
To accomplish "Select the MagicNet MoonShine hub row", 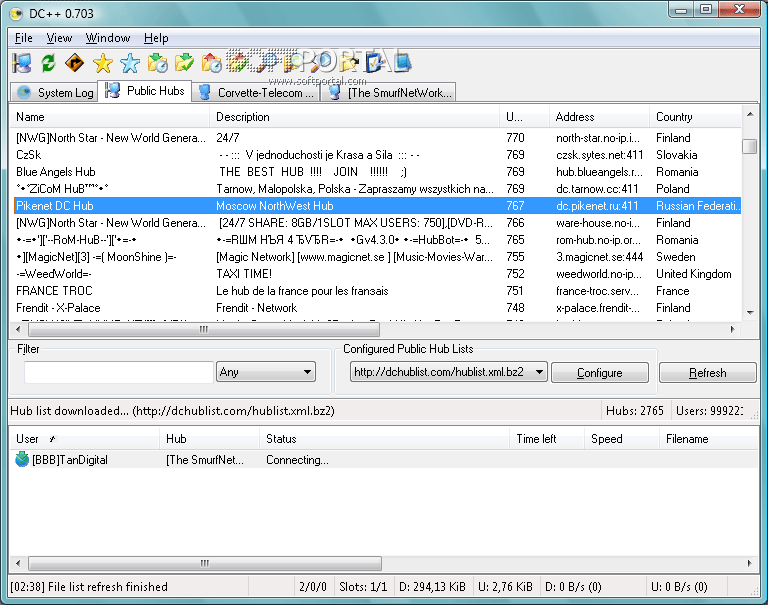I will pos(377,257).
